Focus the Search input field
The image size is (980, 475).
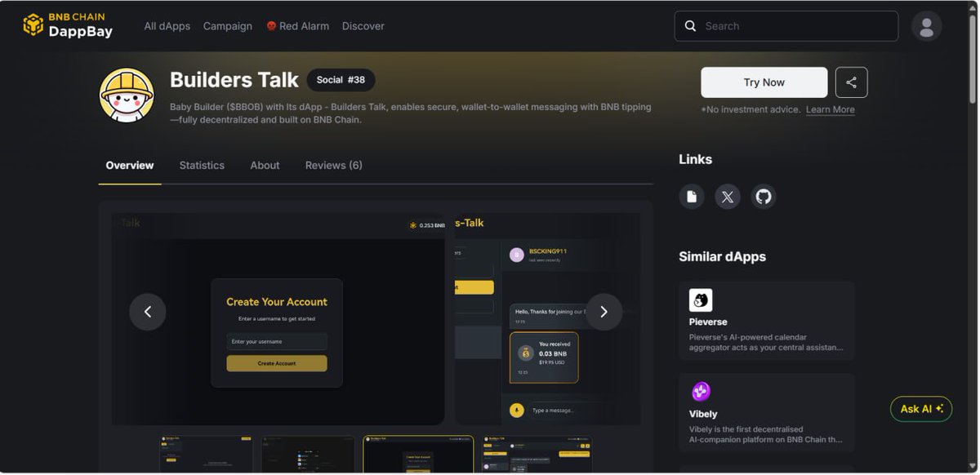coord(786,26)
